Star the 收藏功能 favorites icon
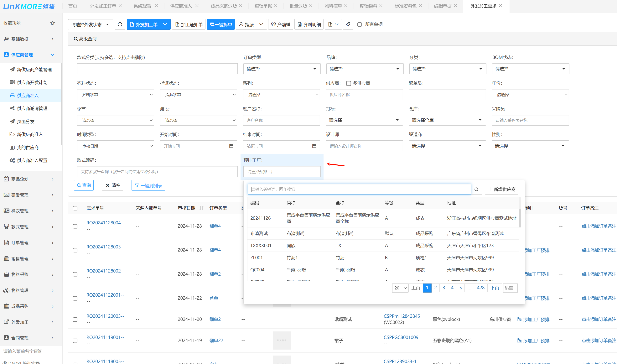Screen dimensions: 617x364 click(53, 23)
